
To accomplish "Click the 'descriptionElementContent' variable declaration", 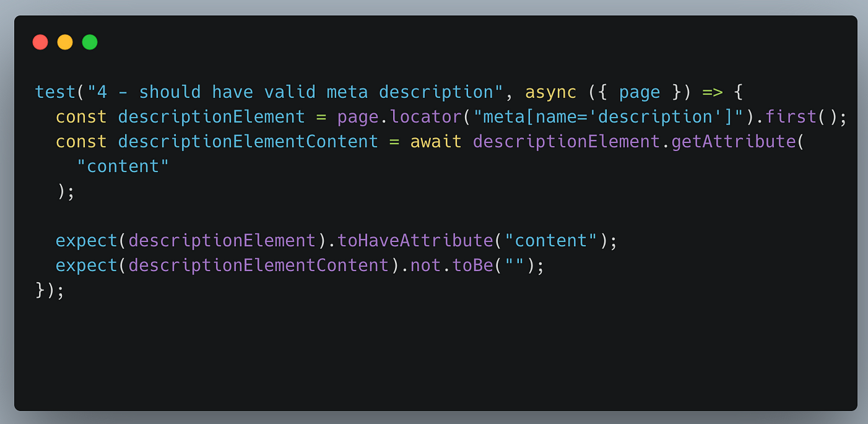I will 248,142.
